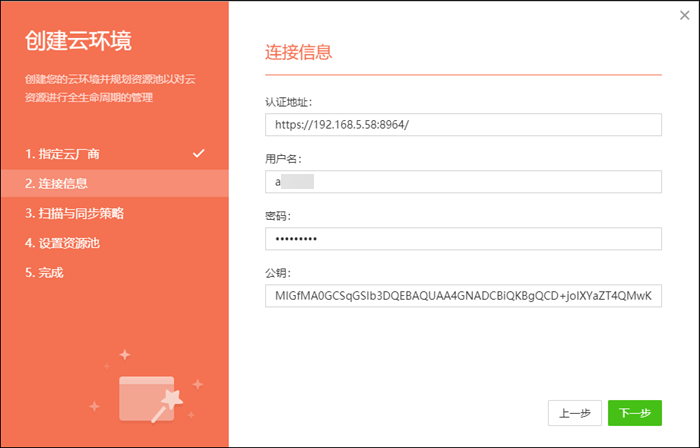Focus the 密码 password field
Viewport: 700px width, 448px height.
(463, 239)
